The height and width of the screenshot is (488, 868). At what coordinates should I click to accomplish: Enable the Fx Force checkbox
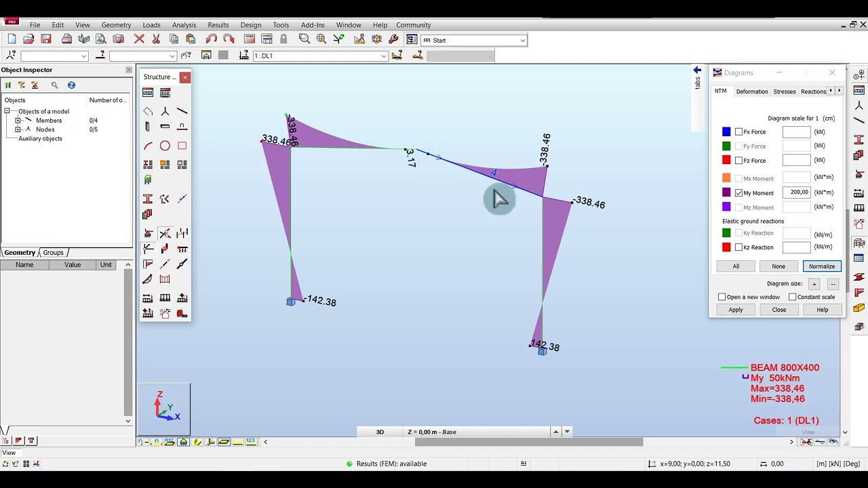click(x=738, y=132)
